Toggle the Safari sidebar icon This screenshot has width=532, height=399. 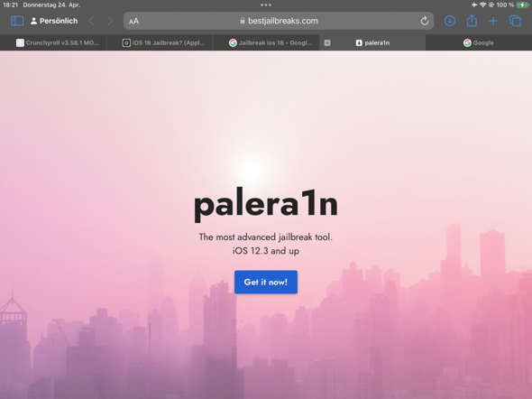click(x=17, y=21)
